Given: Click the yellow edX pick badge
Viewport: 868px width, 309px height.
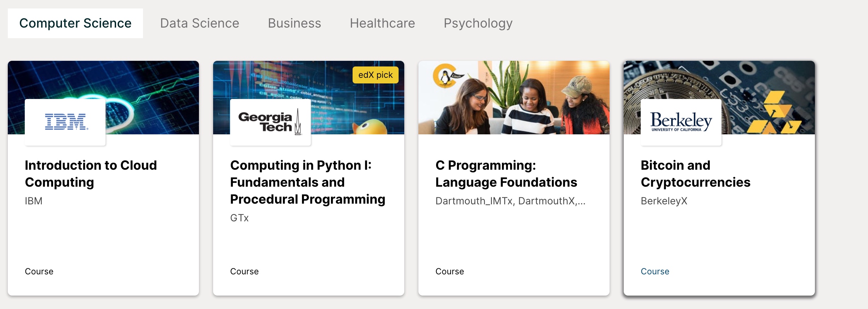Looking at the screenshot, I should (375, 75).
